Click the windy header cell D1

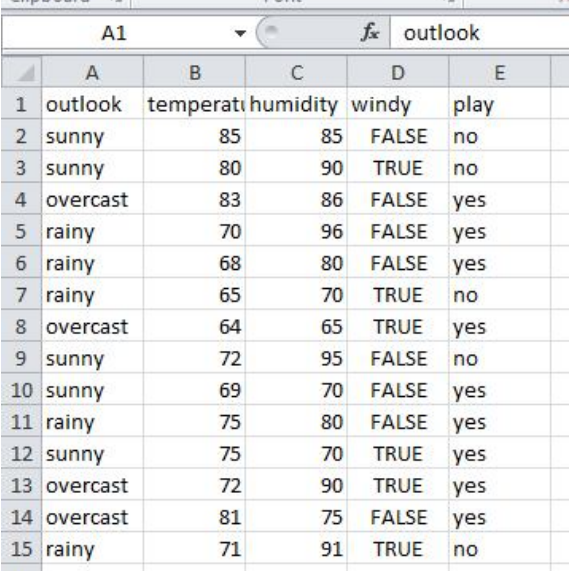point(398,104)
